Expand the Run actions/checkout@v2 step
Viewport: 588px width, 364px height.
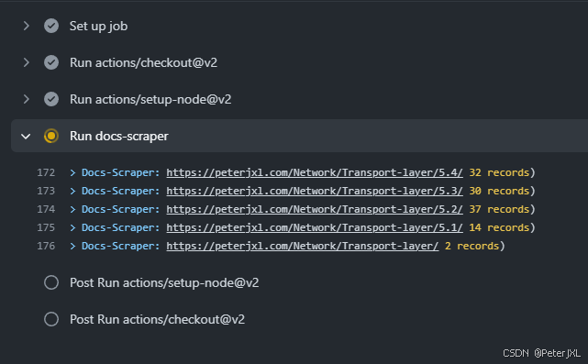pyautogui.click(x=26, y=62)
